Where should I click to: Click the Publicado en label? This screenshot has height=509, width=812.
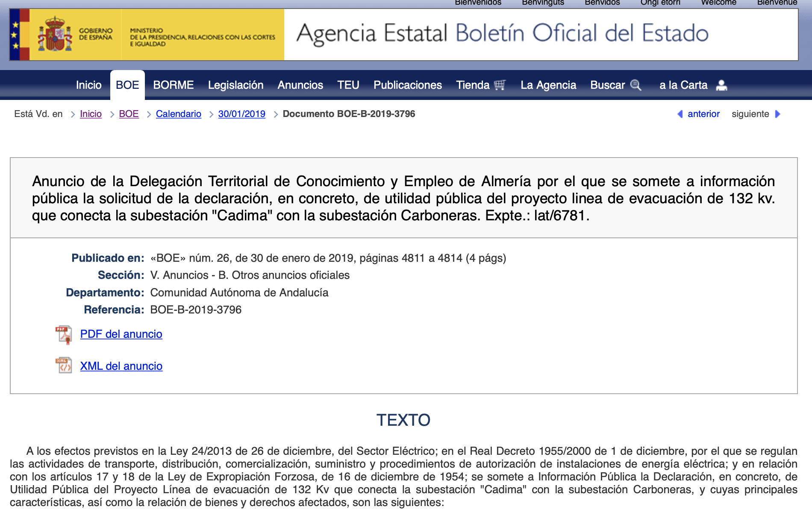(x=108, y=258)
